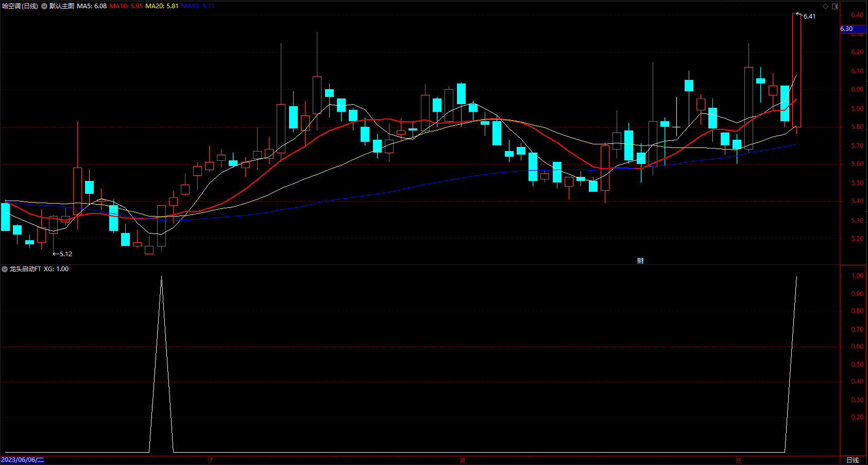Click the XG: 1.00 indicator value
The height and width of the screenshot is (465, 868).
pyautogui.click(x=56, y=269)
